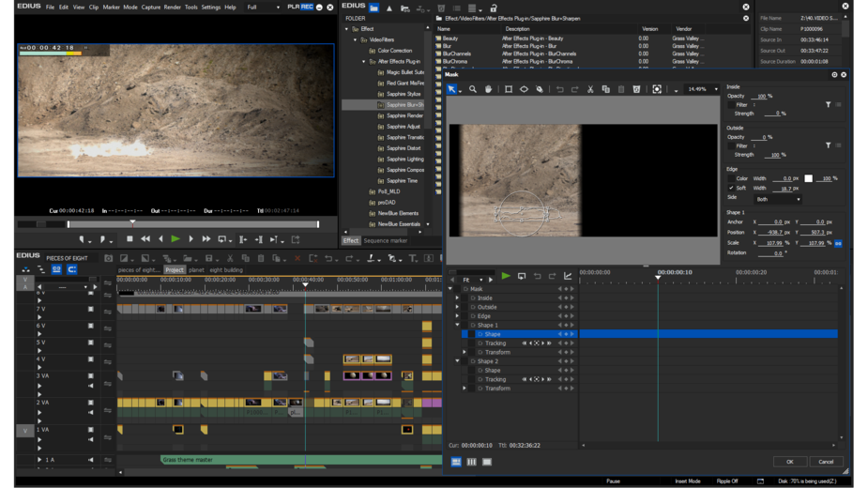Select the arrow selection tool in Mask window
The height and width of the screenshot is (488, 868).
tap(451, 89)
